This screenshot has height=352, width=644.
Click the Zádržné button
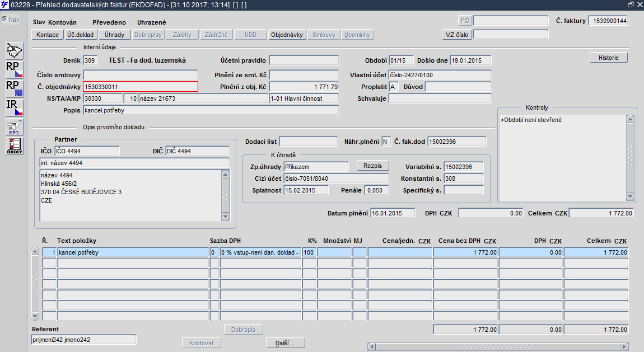point(217,35)
